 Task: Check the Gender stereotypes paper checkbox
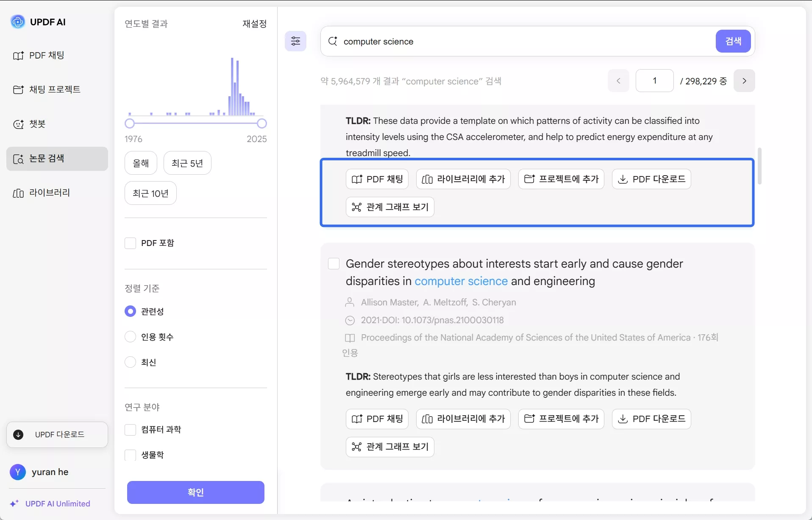334,264
